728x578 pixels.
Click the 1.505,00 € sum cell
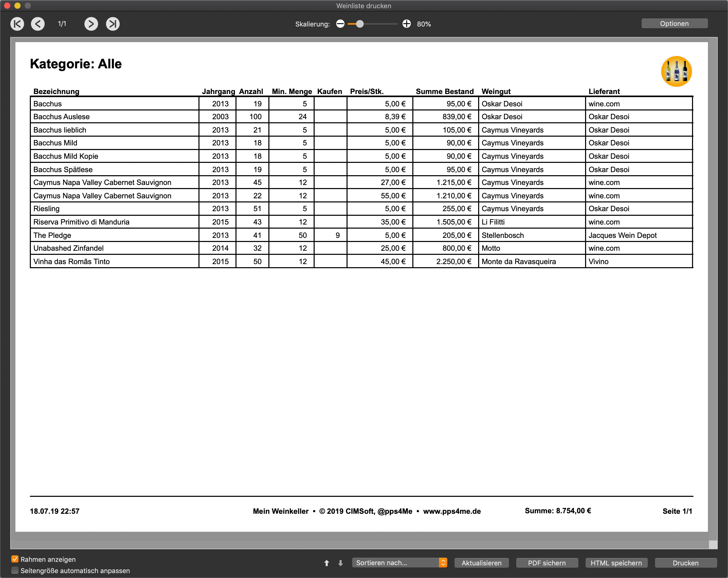(x=453, y=222)
